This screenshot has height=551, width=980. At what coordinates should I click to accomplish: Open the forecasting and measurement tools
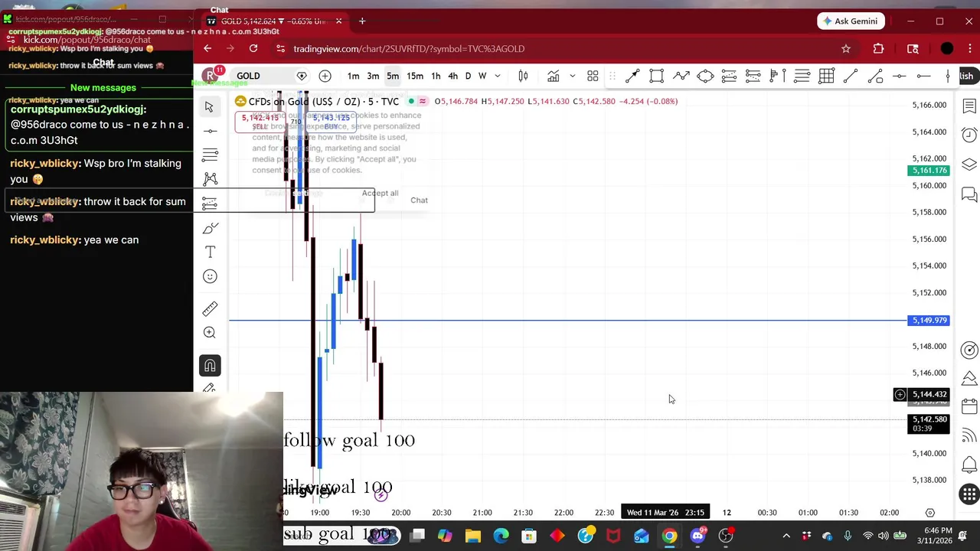210,204
